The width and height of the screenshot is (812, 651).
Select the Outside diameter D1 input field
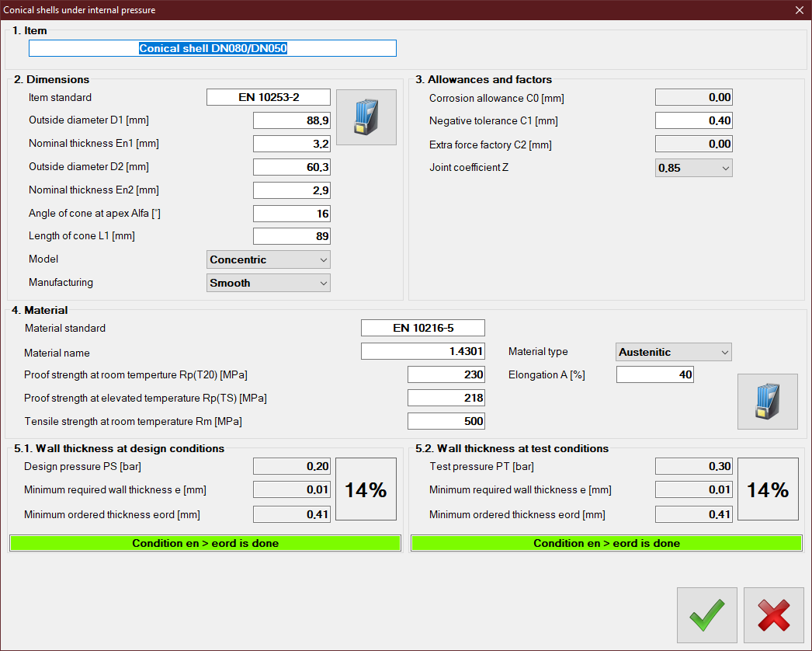click(x=291, y=120)
